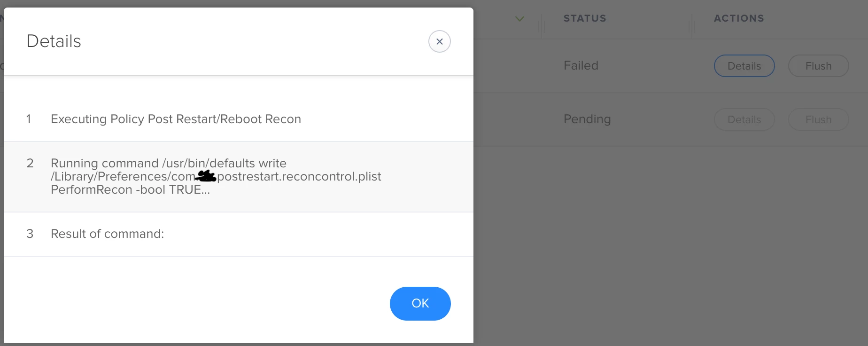Sort by the STATUS column header
Image resolution: width=868 pixels, height=346 pixels.
tap(585, 18)
